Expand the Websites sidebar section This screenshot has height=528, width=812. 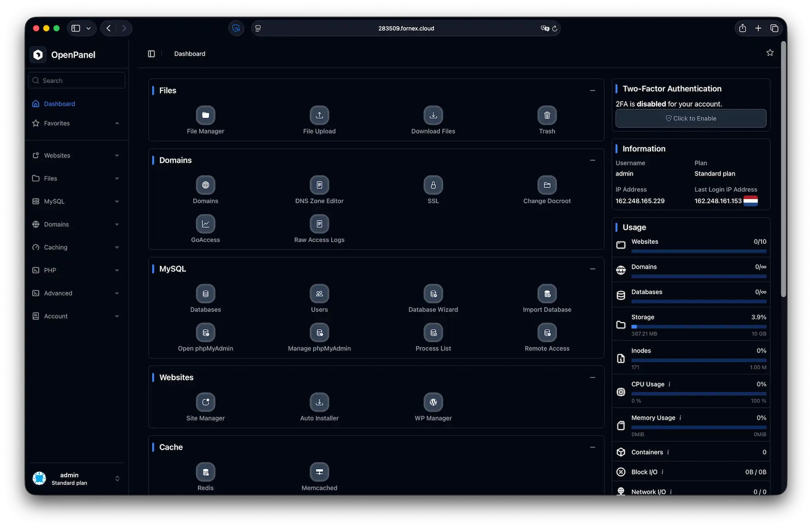click(x=76, y=155)
